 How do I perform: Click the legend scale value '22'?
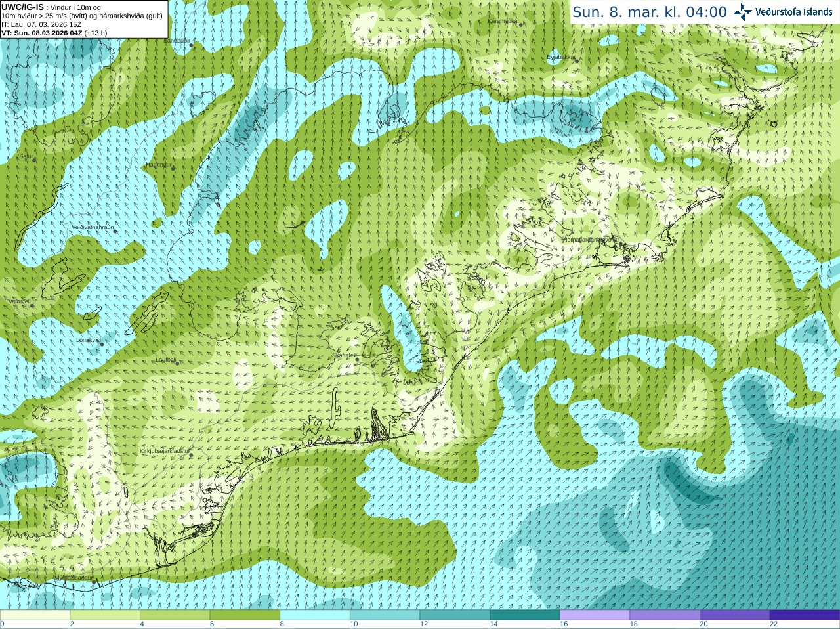point(774,624)
